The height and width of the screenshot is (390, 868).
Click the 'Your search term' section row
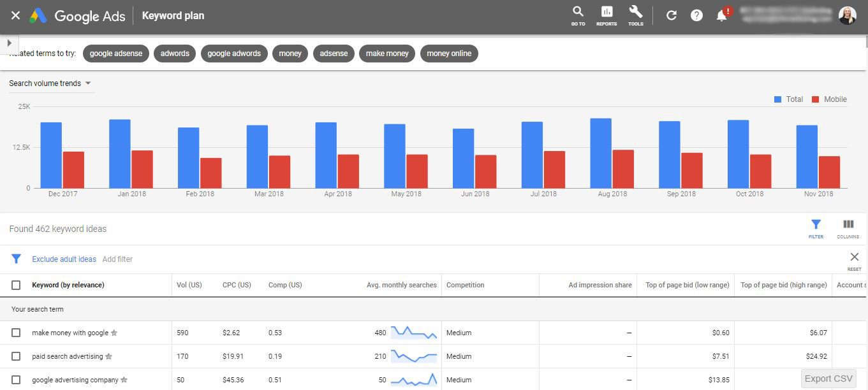coord(434,309)
